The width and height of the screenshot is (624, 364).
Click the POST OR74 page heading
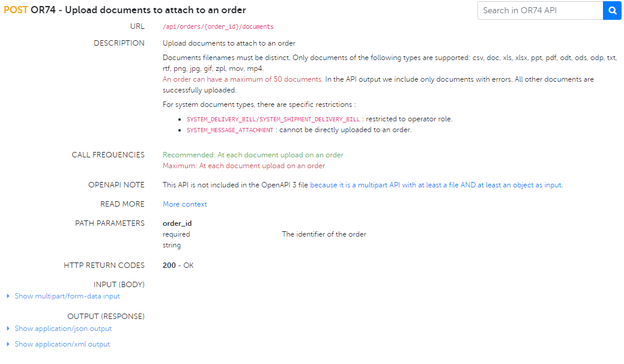coord(125,10)
